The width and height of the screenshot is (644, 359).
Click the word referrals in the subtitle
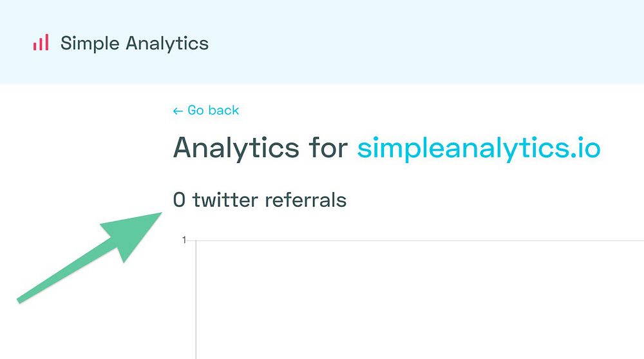(305, 200)
